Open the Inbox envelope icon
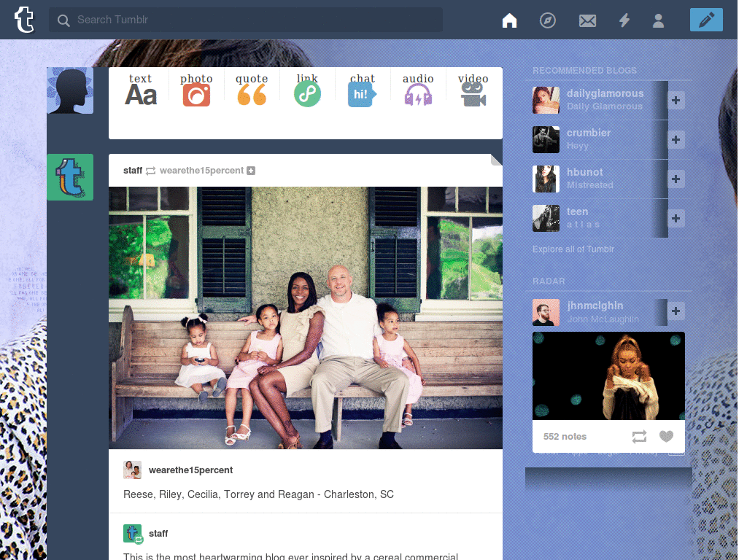This screenshot has height=560, width=747. (x=587, y=20)
